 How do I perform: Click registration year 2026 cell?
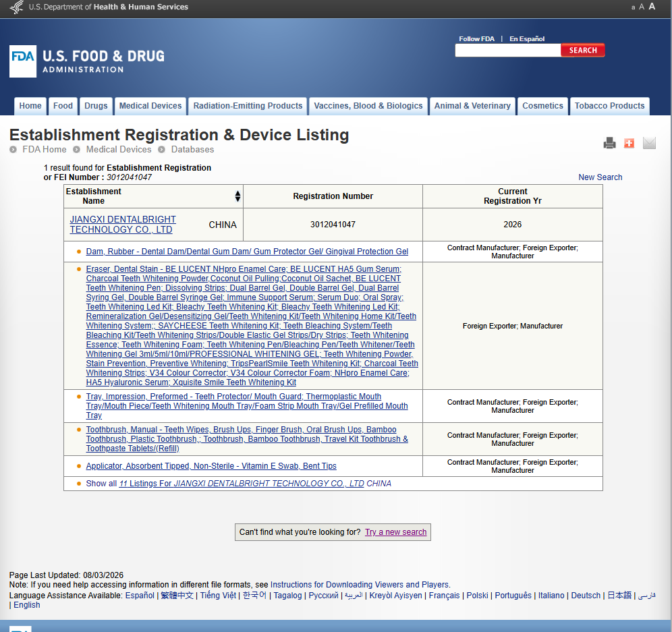coord(513,225)
